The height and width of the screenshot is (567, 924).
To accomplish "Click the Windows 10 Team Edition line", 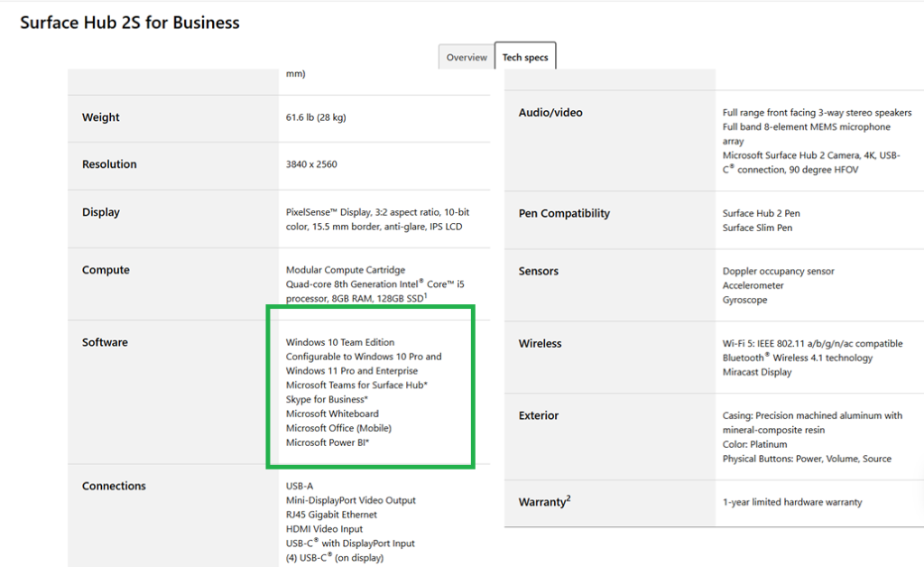I will click(x=340, y=342).
